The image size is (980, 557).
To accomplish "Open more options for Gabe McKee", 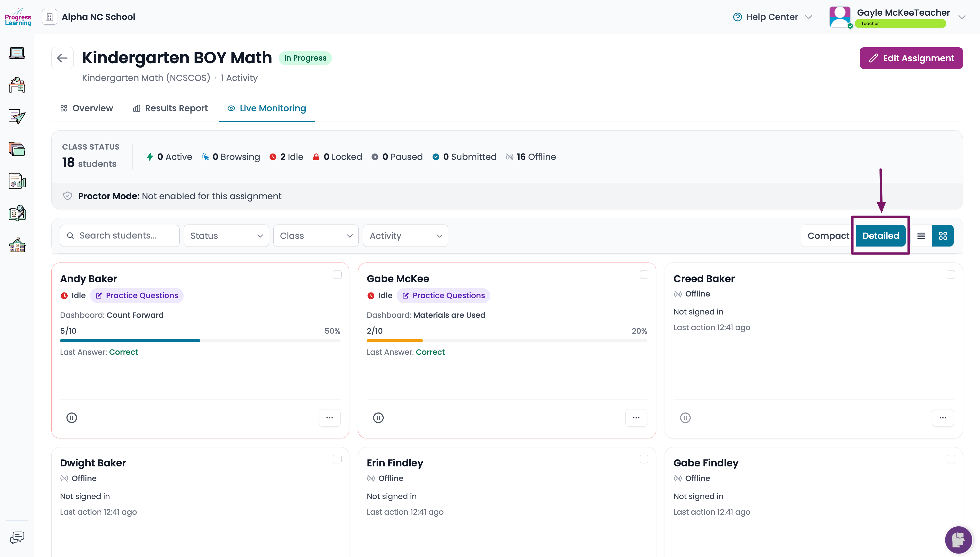I will (636, 418).
